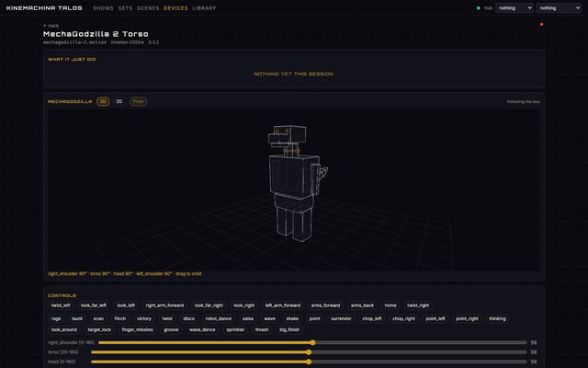Switch the viewer to 2D mode
588x368 pixels.
click(119, 101)
